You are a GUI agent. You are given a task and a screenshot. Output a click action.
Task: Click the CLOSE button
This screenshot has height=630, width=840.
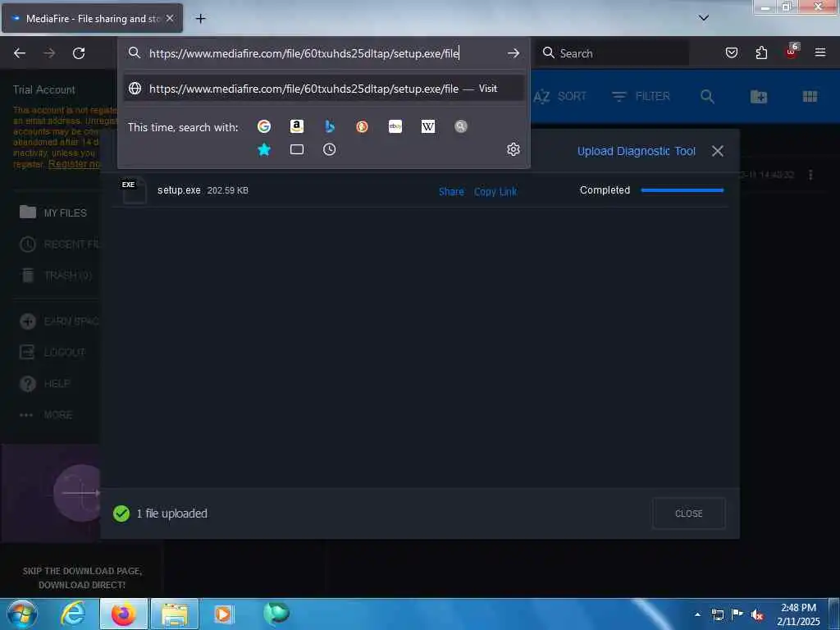pyautogui.click(x=688, y=514)
